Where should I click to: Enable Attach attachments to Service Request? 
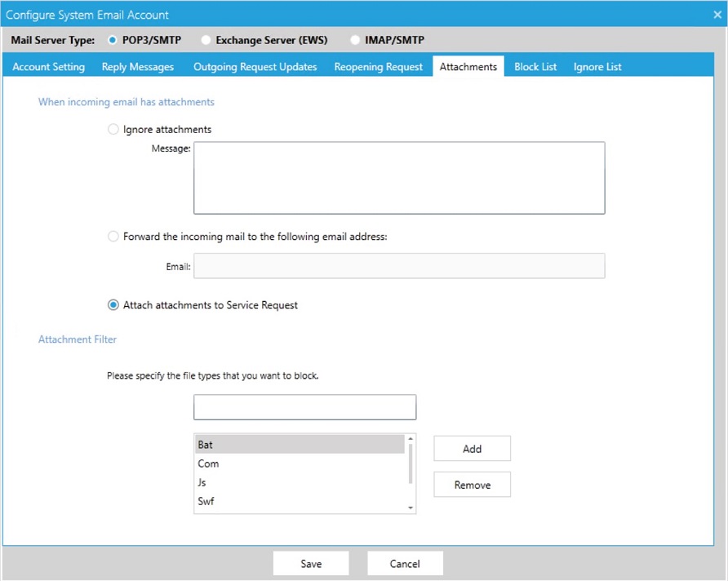pos(113,304)
